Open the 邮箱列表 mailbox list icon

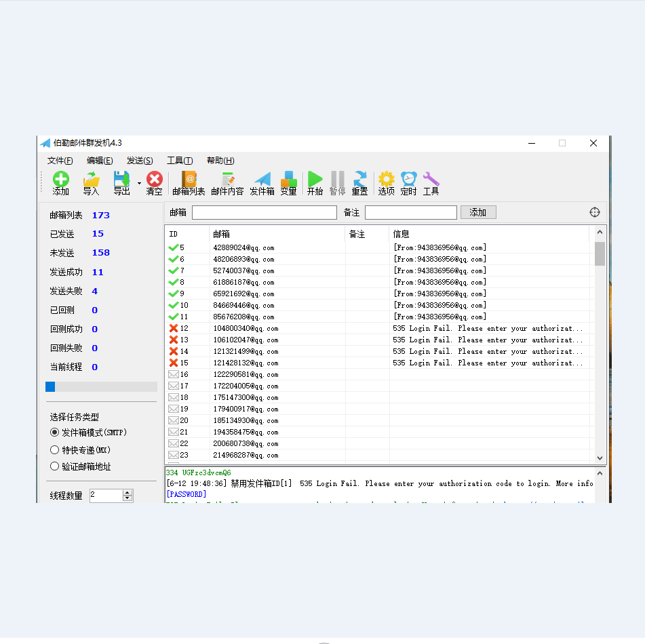[x=189, y=180]
